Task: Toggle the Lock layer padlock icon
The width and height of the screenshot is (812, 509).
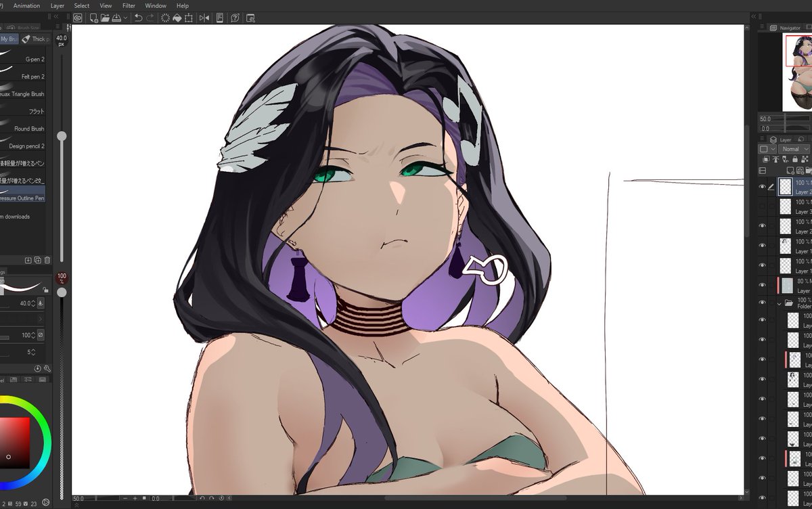Action: pos(795,159)
